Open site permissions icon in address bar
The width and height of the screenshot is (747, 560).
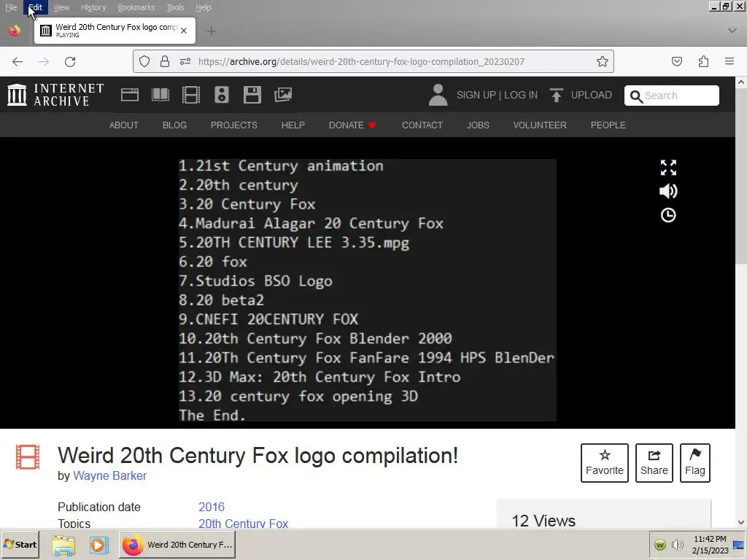185,61
